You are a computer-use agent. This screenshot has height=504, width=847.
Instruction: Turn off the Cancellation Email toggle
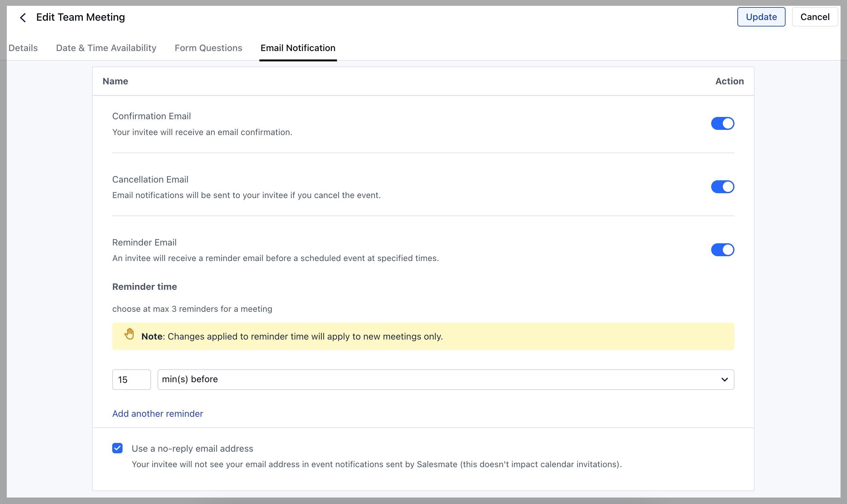(722, 187)
